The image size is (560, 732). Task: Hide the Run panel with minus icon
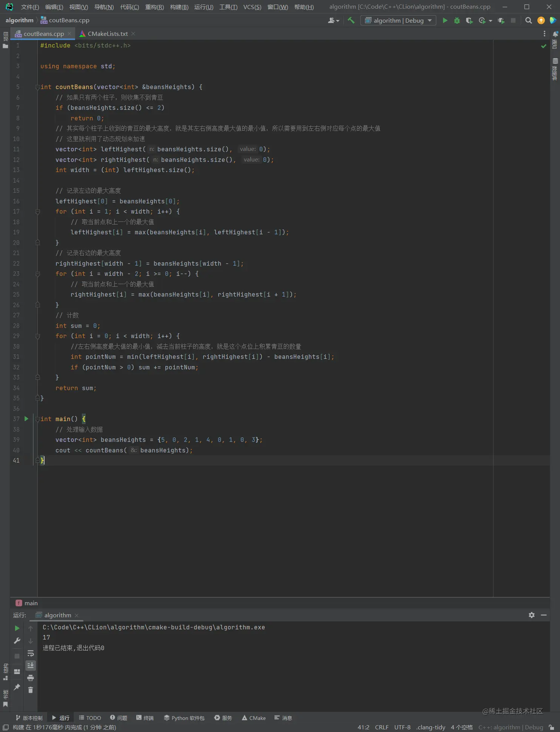pos(544,615)
